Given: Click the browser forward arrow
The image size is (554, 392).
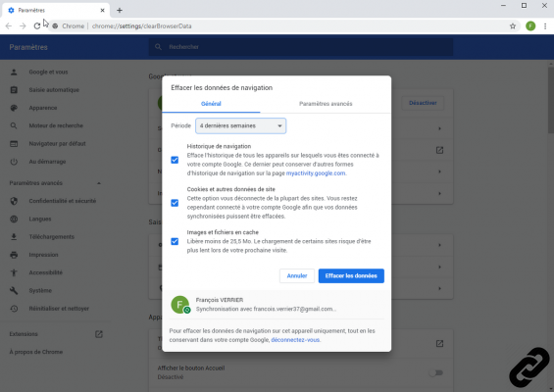Looking at the screenshot, I should coord(23,26).
